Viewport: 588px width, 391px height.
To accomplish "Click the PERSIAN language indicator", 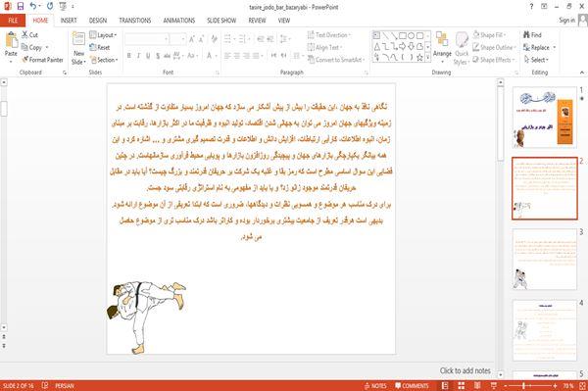I will click(65, 386).
